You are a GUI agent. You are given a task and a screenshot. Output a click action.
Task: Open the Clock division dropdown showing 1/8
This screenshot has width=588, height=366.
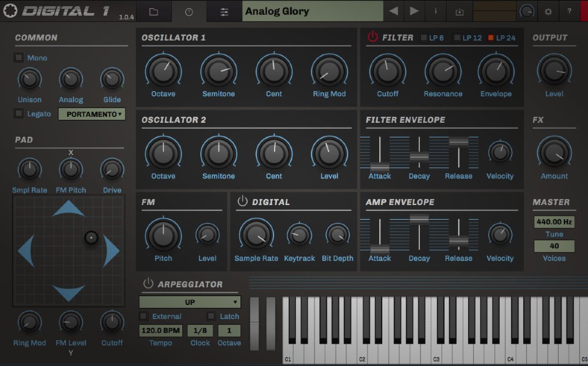click(199, 330)
